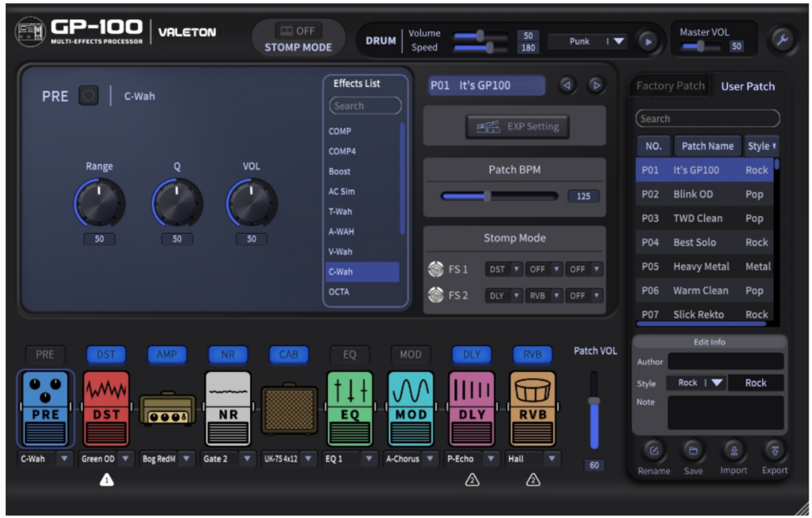Sort patches by the NO. header
This screenshot has height=518, width=812.
click(x=653, y=146)
